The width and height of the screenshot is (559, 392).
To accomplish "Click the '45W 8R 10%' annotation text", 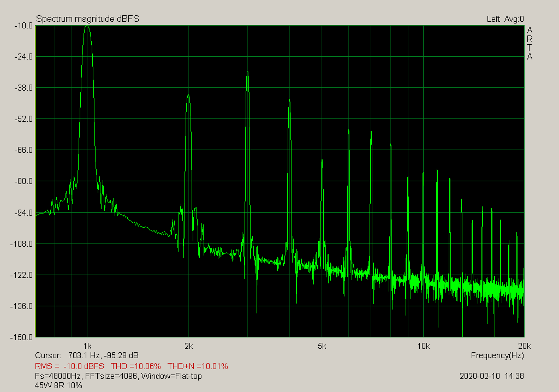I will point(58,385).
